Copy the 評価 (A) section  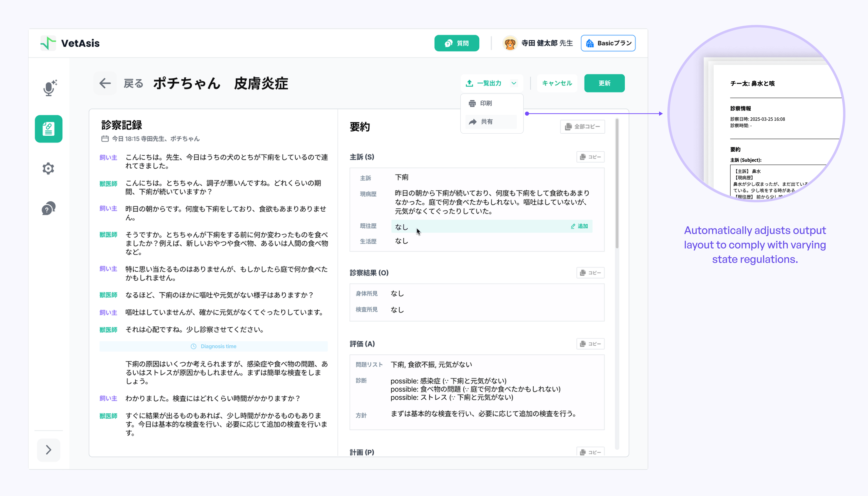click(590, 344)
